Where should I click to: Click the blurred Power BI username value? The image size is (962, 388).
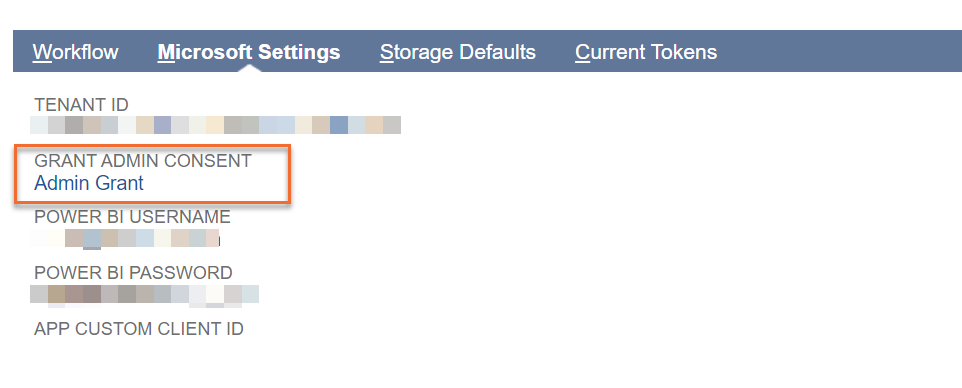tap(125, 238)
